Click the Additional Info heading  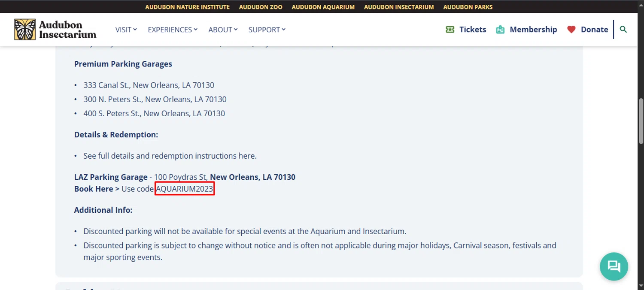click(x=103, y=210)
